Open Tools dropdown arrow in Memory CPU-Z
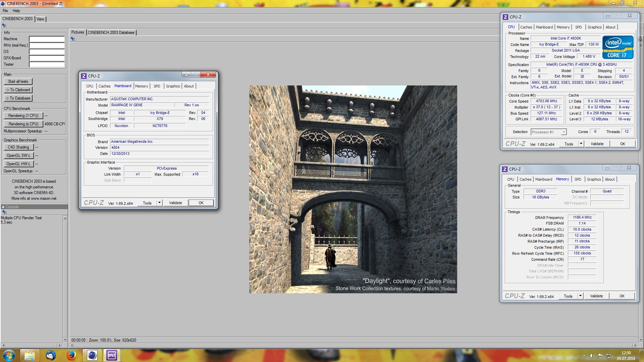 (580, 296)
